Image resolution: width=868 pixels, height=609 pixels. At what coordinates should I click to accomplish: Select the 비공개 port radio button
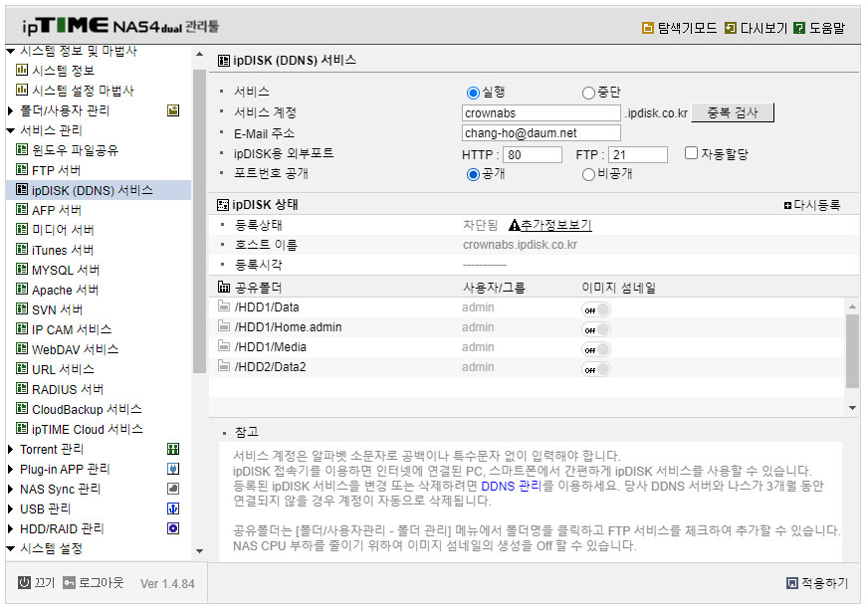(588, 175)
